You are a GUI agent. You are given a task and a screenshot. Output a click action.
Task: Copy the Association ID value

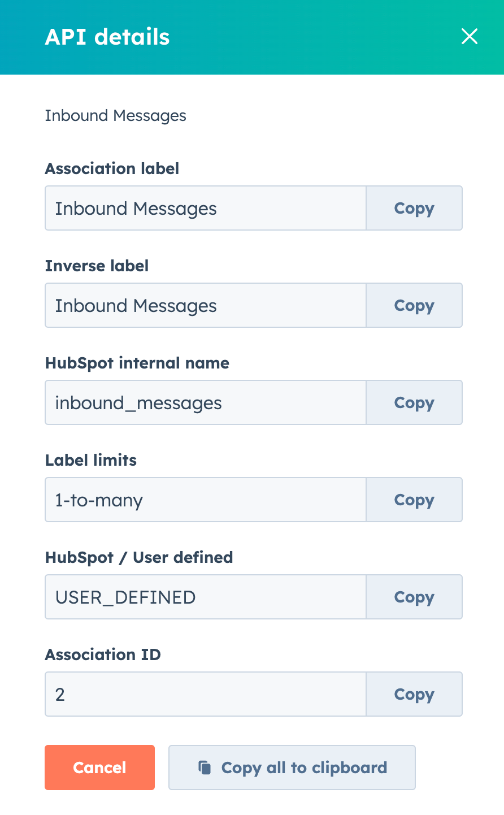pyautogui.click(x=414, y=694)
